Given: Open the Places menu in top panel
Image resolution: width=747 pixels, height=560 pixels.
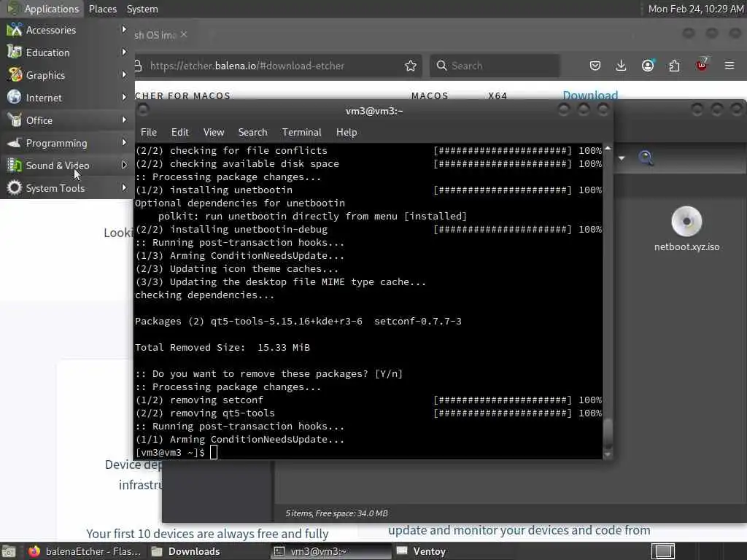Looking at the screenshot, I should tap(102, 9).
